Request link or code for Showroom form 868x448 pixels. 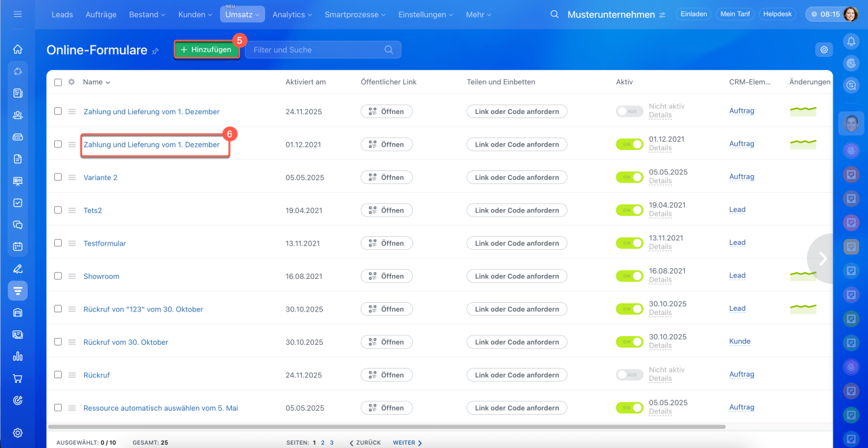517,276
